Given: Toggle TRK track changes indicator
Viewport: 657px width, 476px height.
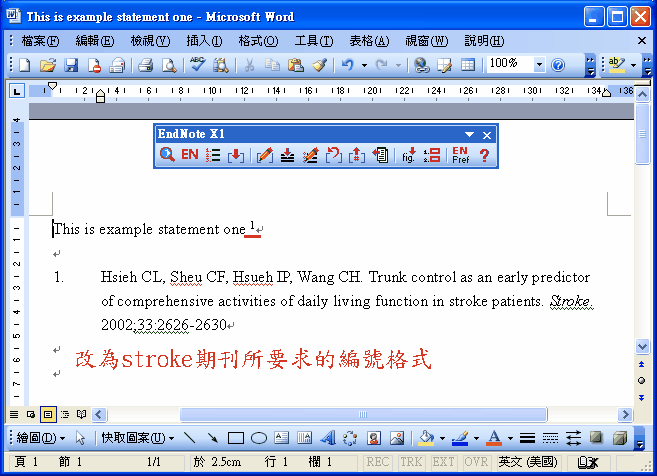Looking at the screenshot, I should [x=410, y=462].
